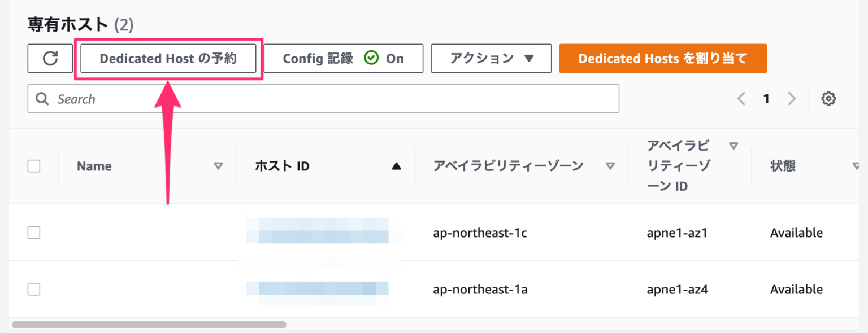Expand the Name column sort arrow
This screenshot has width=868, height=333.
click(217, 166)
